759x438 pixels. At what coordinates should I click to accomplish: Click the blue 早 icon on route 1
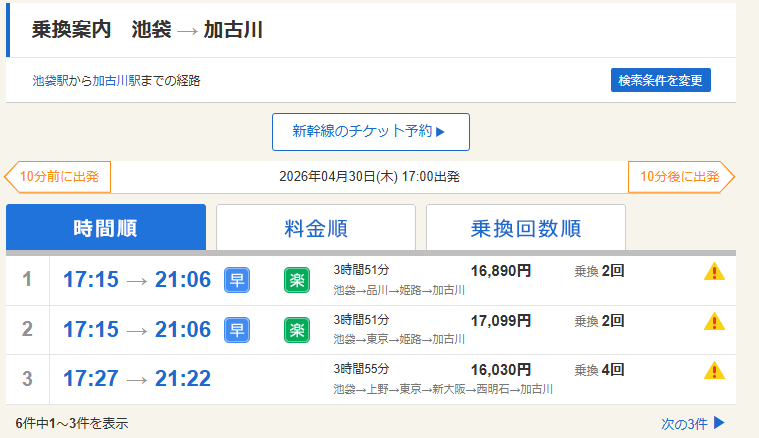[236, 279]
